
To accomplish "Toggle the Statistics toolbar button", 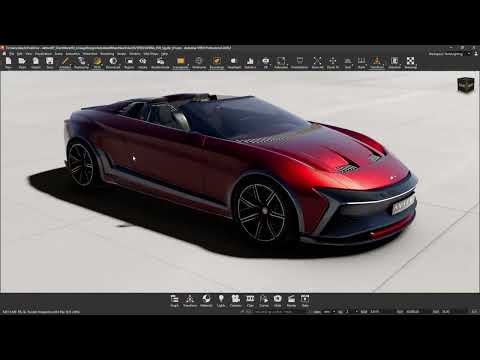I will [x=250, y=61].
